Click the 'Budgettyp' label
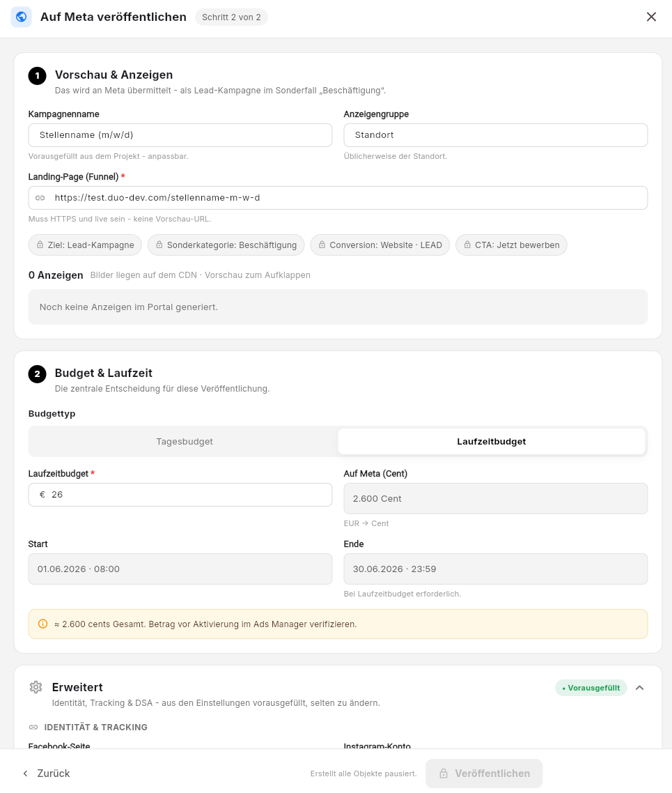The width and height of the screenshot is (672, 793). point(52,414)
